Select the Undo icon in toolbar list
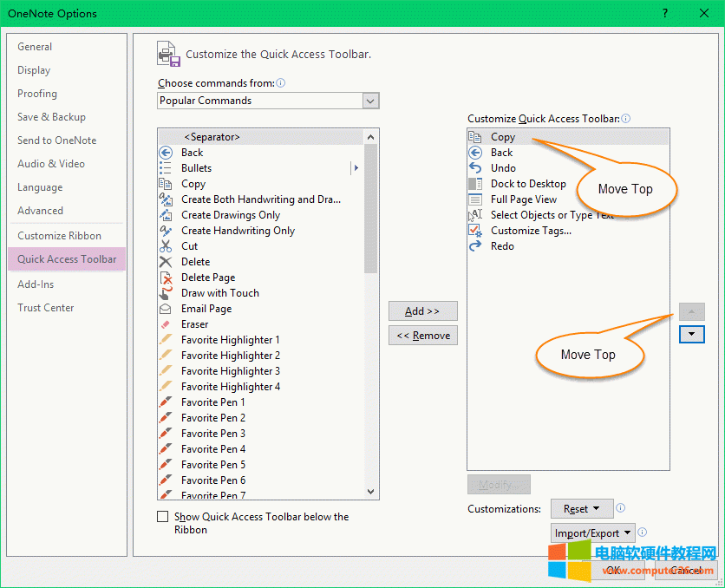The width and height of the screenshot is (725, 588). (475, 168)
